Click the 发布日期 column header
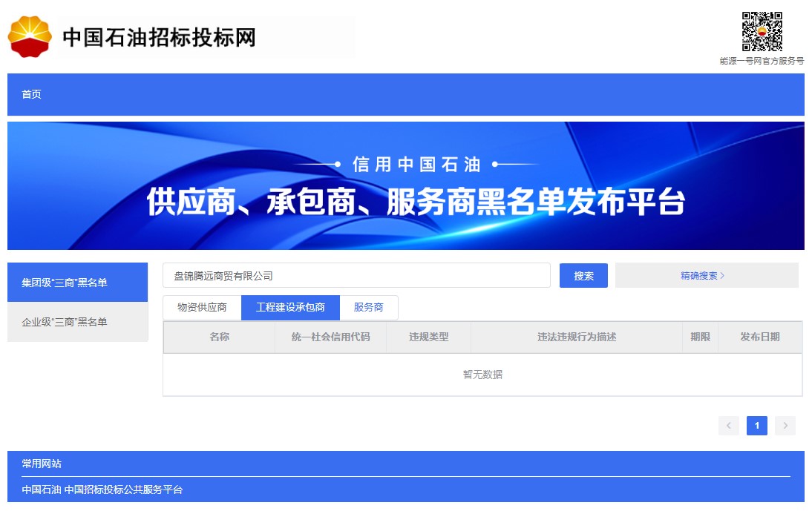 tap(760, 337)
